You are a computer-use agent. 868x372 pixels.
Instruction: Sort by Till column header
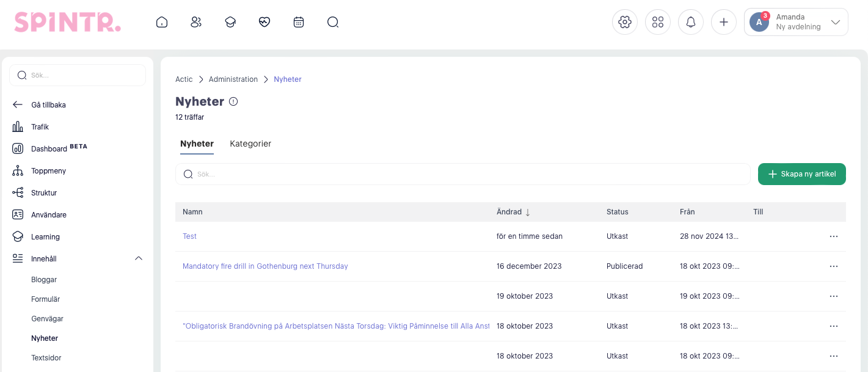[x=758, y=212]
